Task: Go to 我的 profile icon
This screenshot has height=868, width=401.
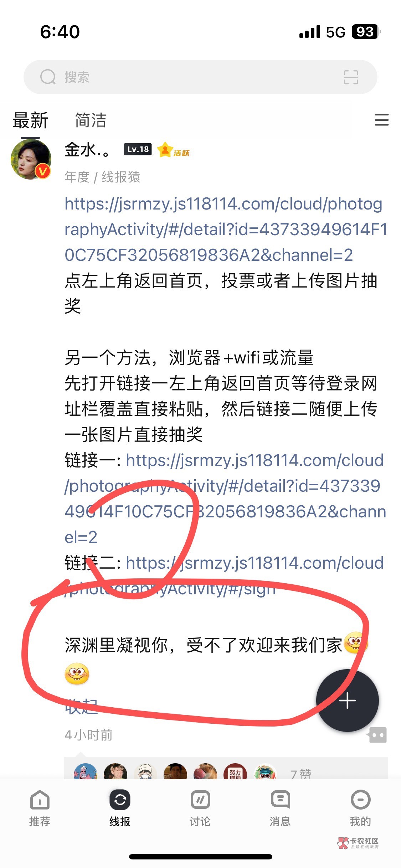Action: click(361, 800)
